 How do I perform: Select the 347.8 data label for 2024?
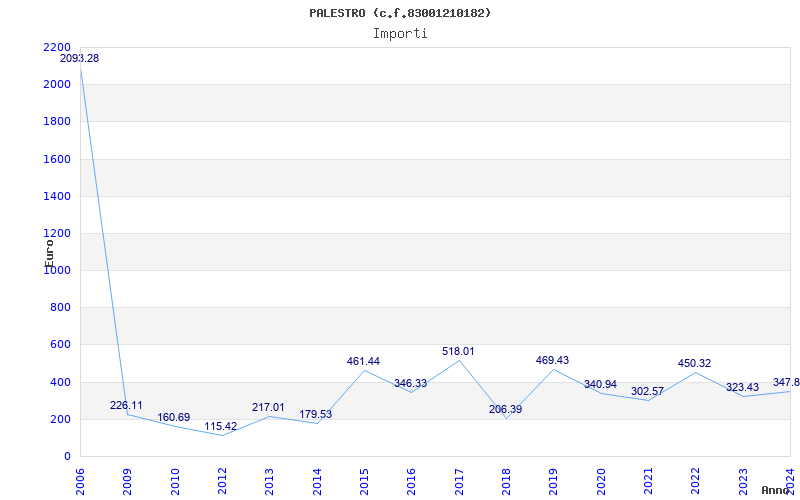786,382
